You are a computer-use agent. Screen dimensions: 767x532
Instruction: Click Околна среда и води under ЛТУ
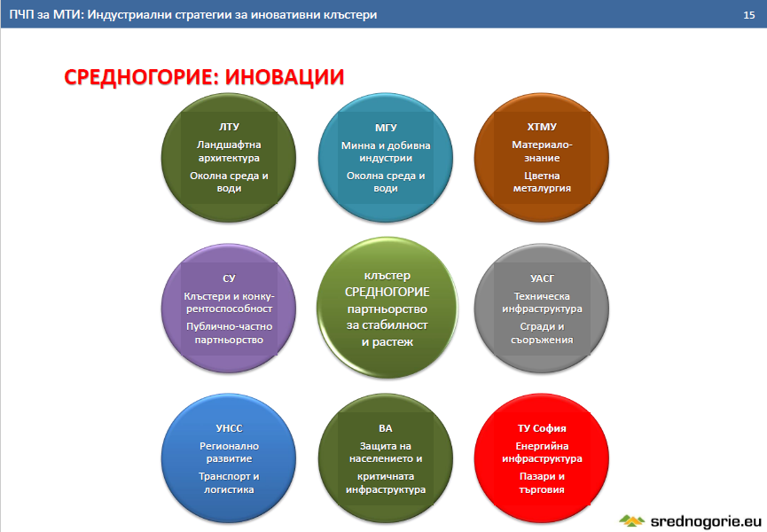[x=229, y=182]
